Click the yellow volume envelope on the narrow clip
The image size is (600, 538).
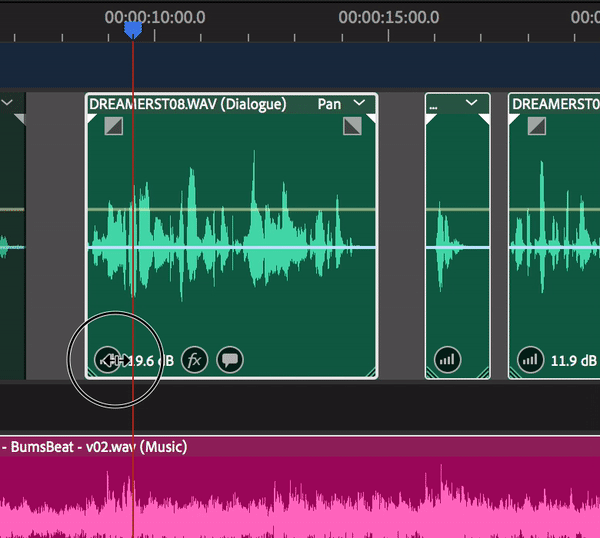(x=458, y=209)
